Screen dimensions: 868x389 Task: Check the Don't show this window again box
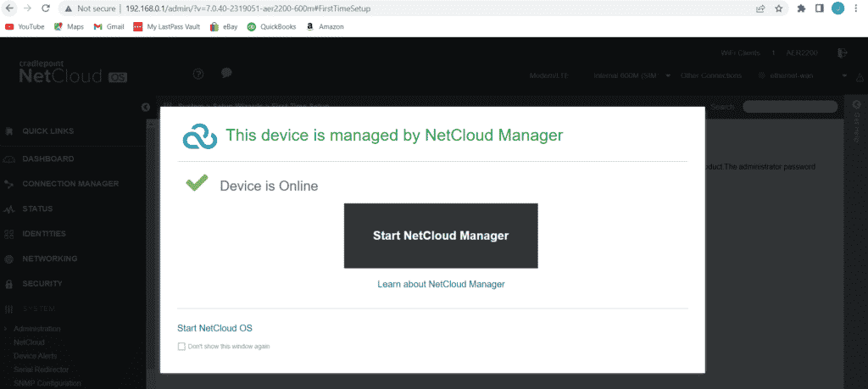click(181, 346)
